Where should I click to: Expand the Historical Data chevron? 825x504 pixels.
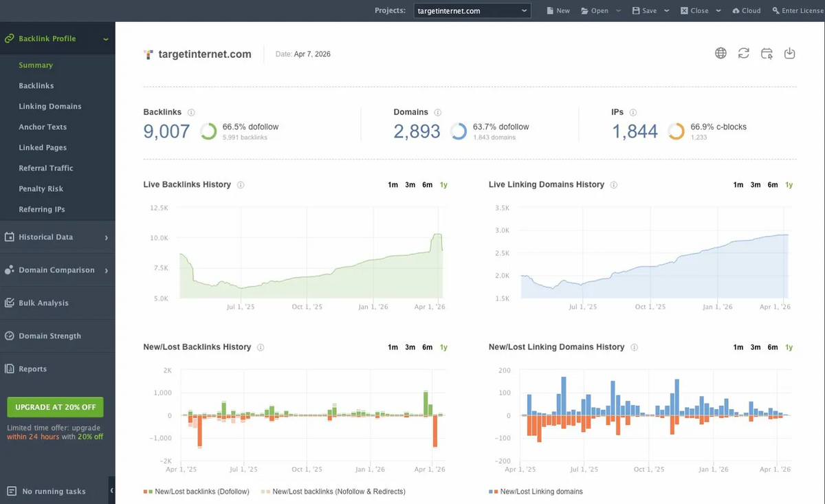[107, 237]
